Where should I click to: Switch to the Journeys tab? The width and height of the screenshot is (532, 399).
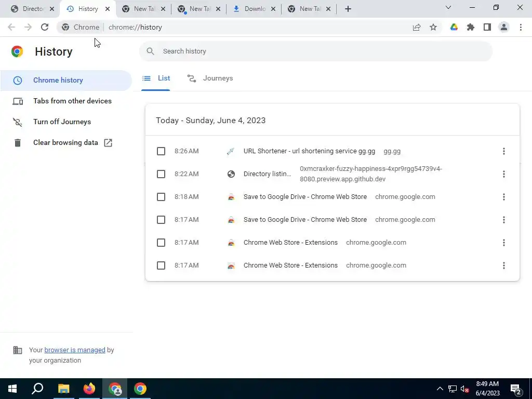210,78
